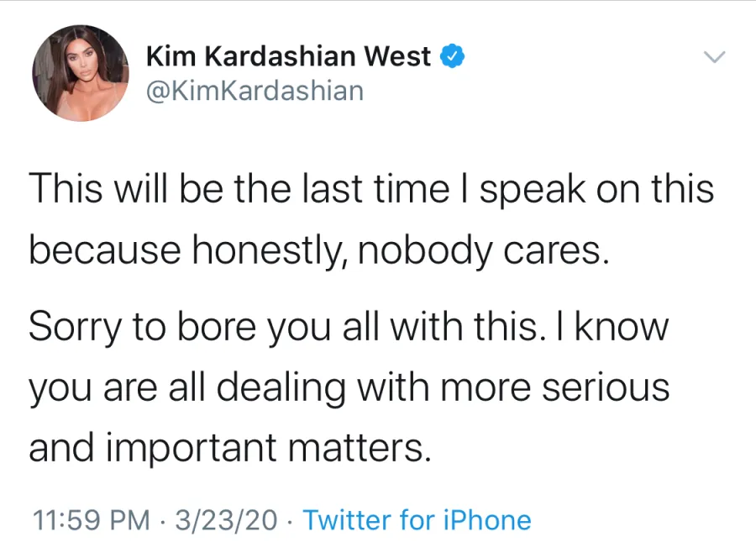Select the Twitter verification checkmark
Viewport: 756px width, 558px height.
pyautogui.click(x=452, y=55)
